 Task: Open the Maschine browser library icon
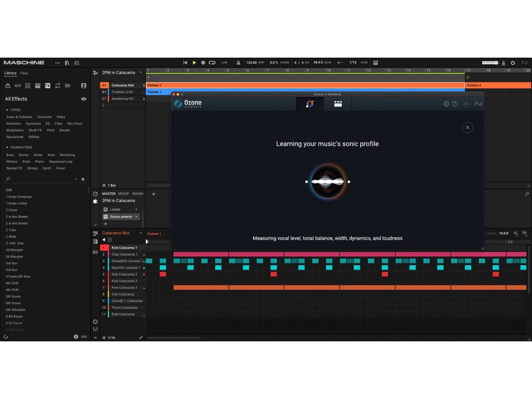[x=67, y=63]
